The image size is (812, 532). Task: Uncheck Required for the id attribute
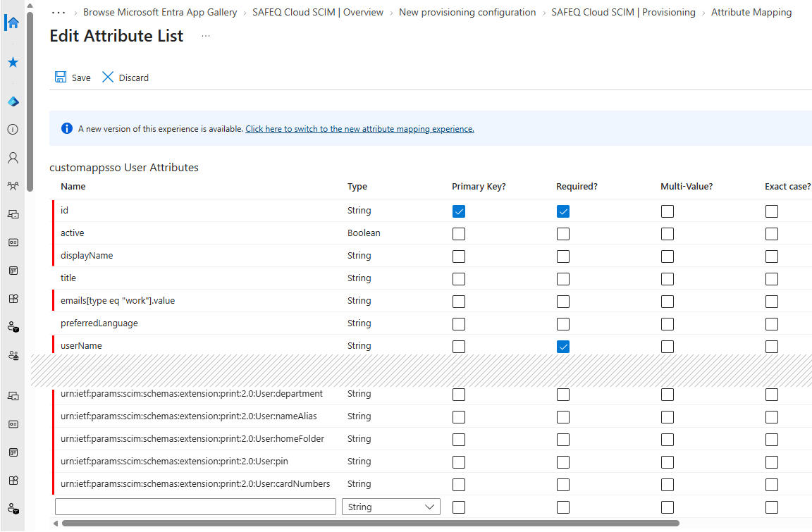[563, 211]
